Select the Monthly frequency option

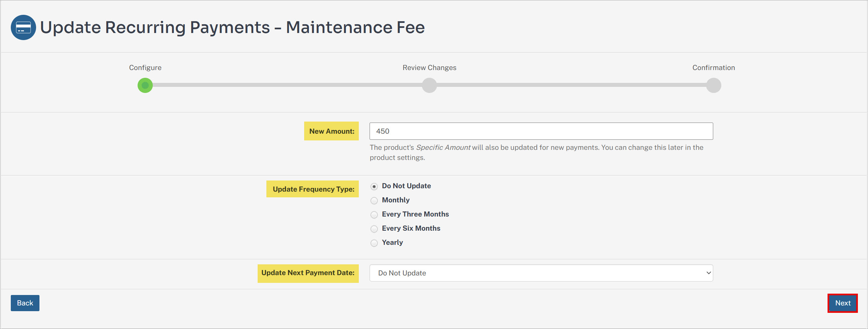click(374, 200)
